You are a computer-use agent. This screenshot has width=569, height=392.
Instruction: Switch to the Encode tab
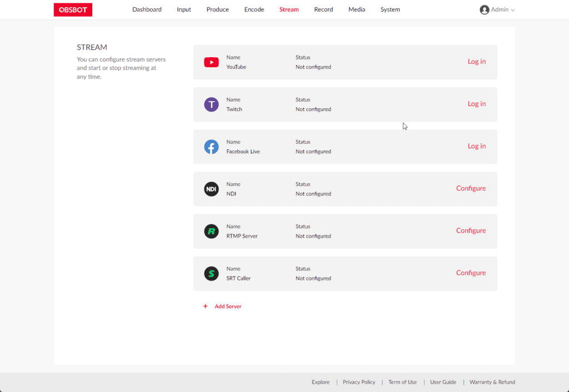(254, 9)
